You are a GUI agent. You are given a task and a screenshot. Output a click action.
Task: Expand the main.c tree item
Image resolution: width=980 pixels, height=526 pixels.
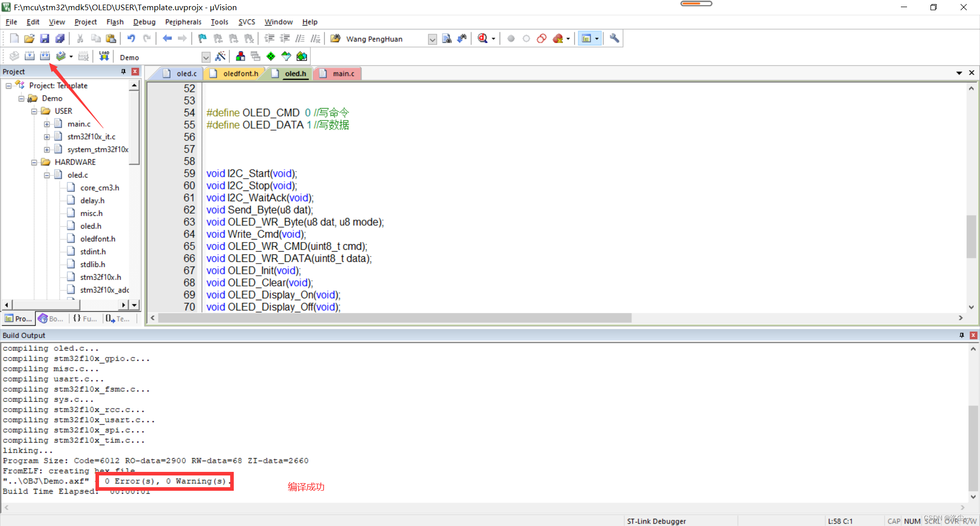(47, 124)
